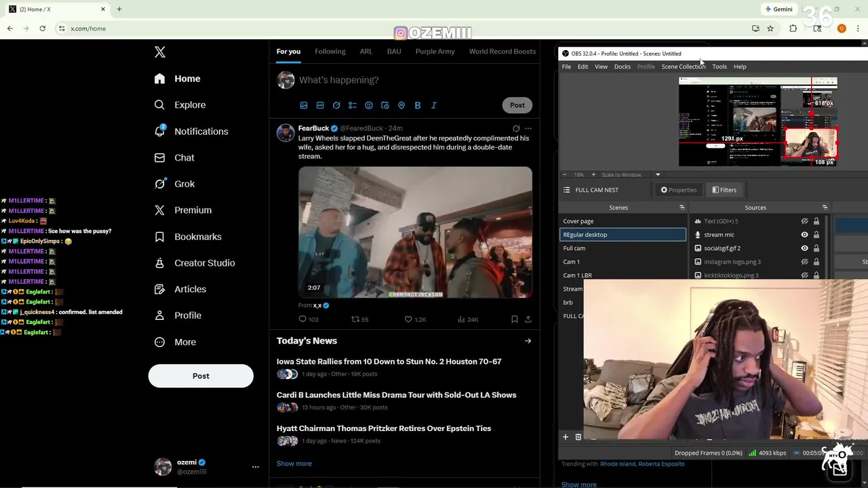Open Sources dock pop-out icon
This screenshot has height=488, width=868.
click(x=825, y=207)
